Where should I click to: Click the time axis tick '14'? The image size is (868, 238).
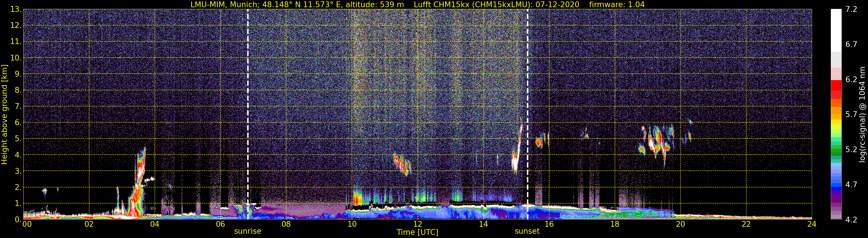483,224
